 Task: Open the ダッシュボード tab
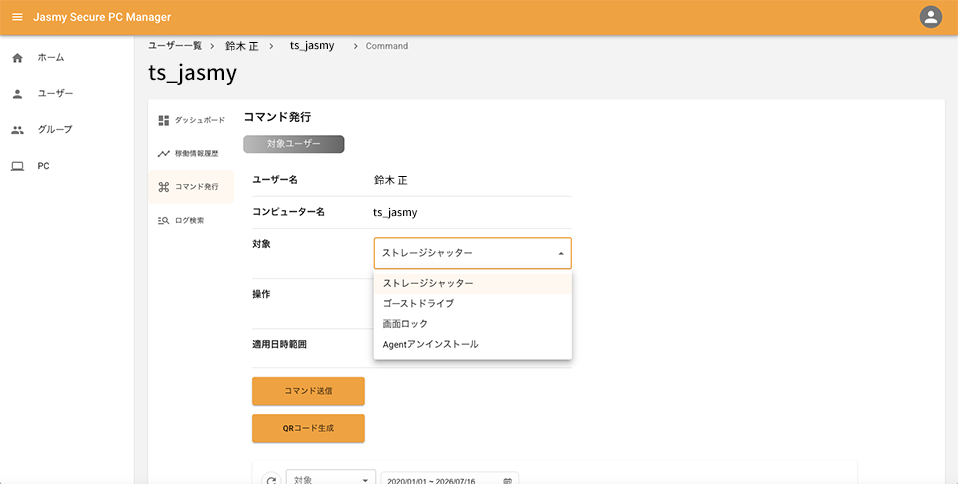pos(191,120)
